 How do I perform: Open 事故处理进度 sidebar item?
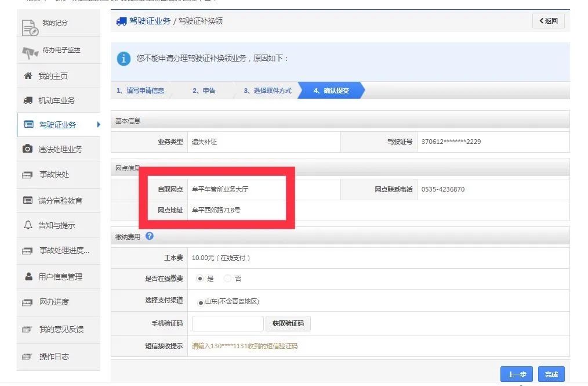coord(64,251)
